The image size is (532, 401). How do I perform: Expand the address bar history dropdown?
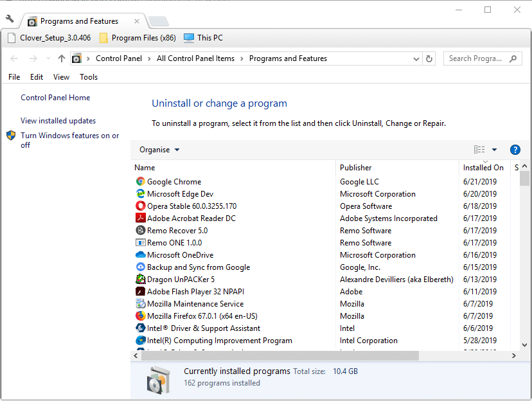click(416, 58)
